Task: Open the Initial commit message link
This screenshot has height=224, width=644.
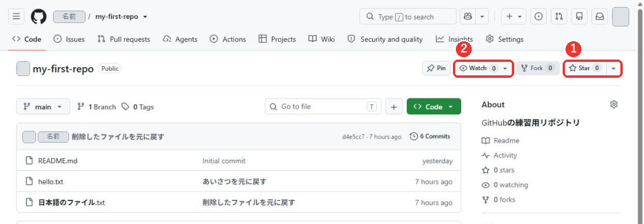Action: pos(224,161)
